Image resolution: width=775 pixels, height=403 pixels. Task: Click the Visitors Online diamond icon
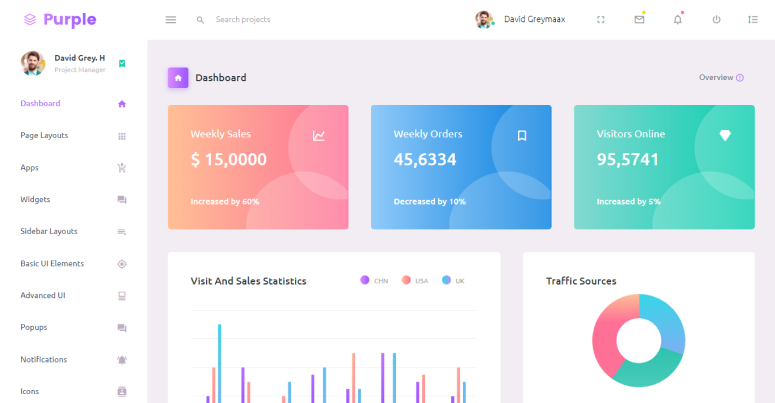tap(725, 135)
